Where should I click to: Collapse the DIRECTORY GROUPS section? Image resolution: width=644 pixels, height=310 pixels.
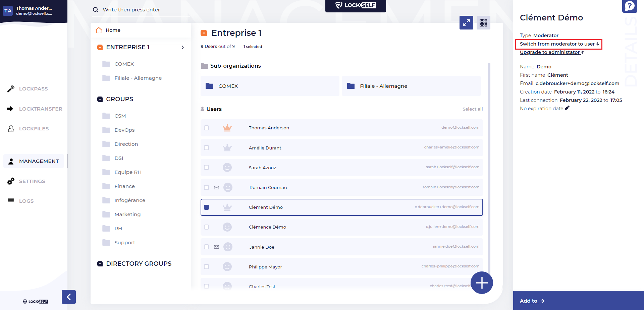click(x=100, y=264)
